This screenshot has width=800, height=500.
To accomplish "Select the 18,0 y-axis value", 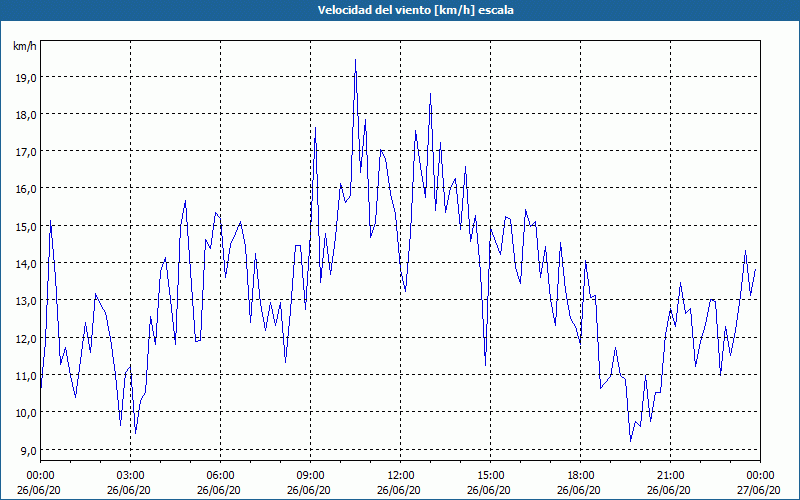I will click(26, 115).
